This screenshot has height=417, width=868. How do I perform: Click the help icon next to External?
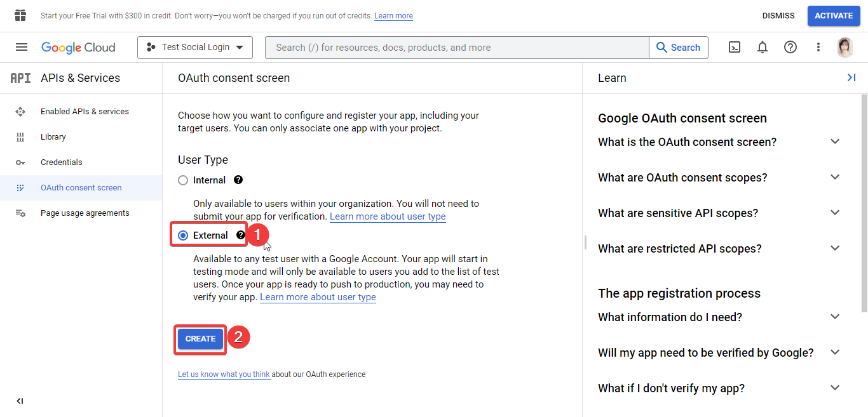(241, 235)
